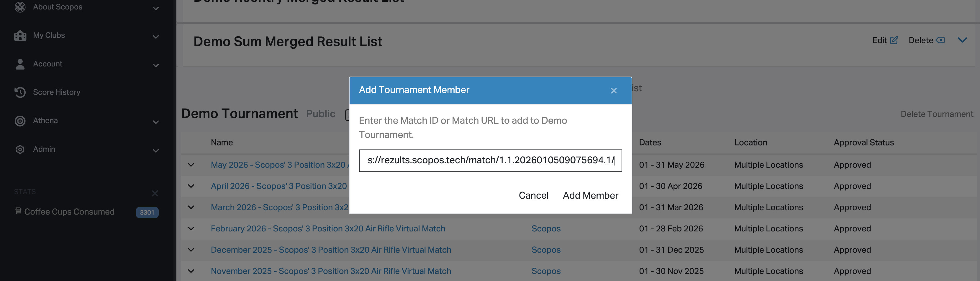This screenshot has width=980, height=281.
Task: Open Scopos owner link in December 2025 row
Action: coord(546,250)
